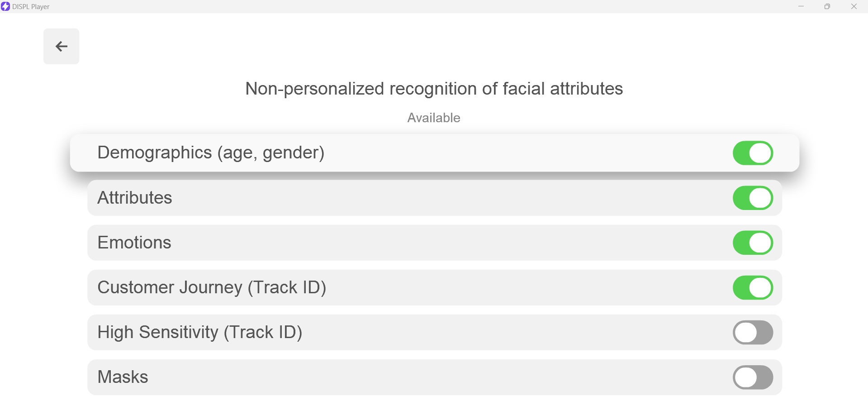Image resolution: width=868 pixels, height=396 pixels.
Task: Click the High Sensitivity (Track ID) label
Action: [x=200, y=332]
